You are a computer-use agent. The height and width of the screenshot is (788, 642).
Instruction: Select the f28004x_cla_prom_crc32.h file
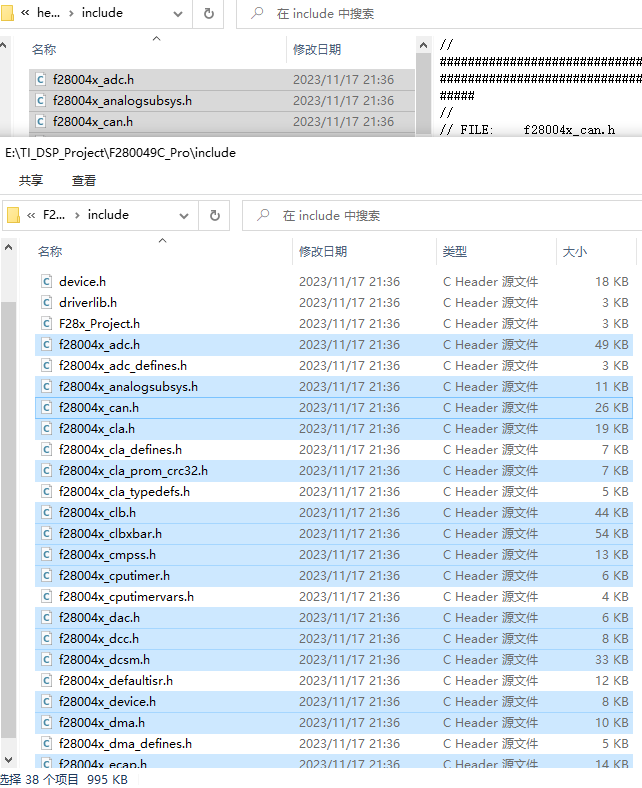pyautogui.click(x=334, y=471)
